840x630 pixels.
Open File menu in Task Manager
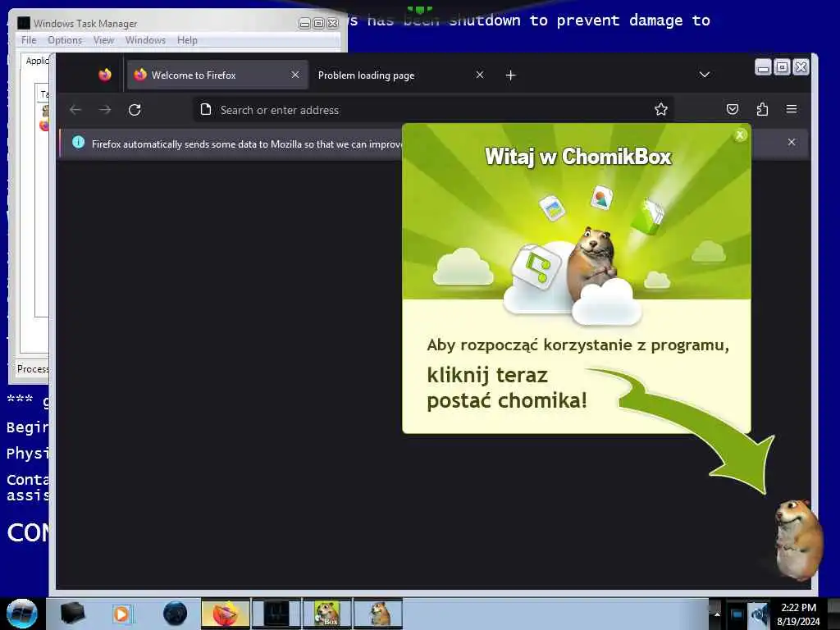click(29, 40)
